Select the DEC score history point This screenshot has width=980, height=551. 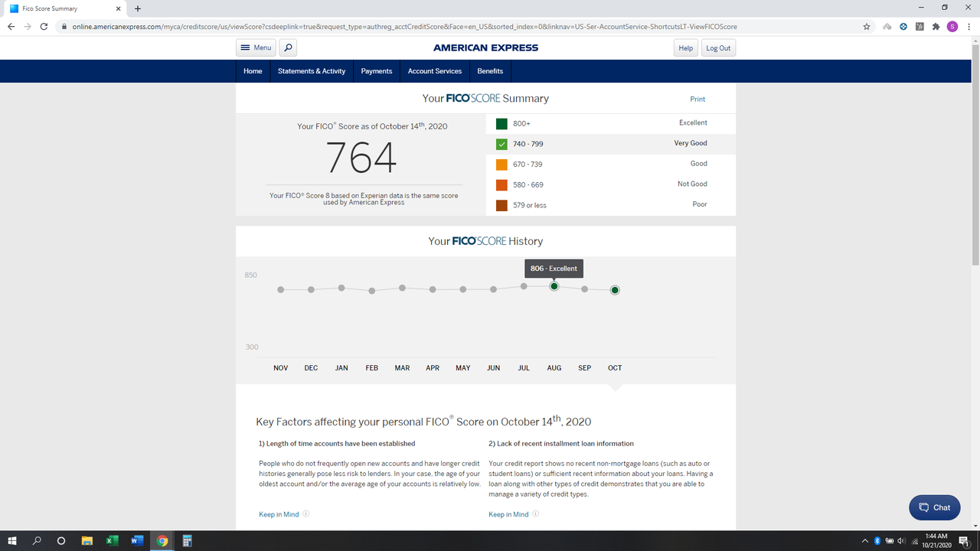(311, 289)
